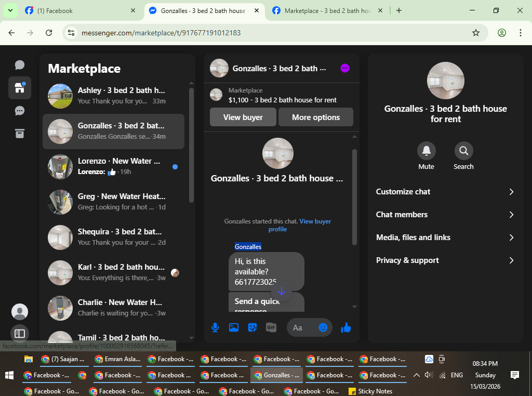
Task: Go back in browser history
Action: 11,33
